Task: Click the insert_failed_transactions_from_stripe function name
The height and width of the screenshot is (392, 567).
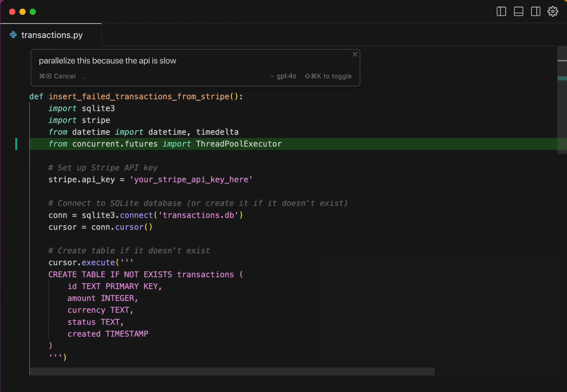Action: 139,96
